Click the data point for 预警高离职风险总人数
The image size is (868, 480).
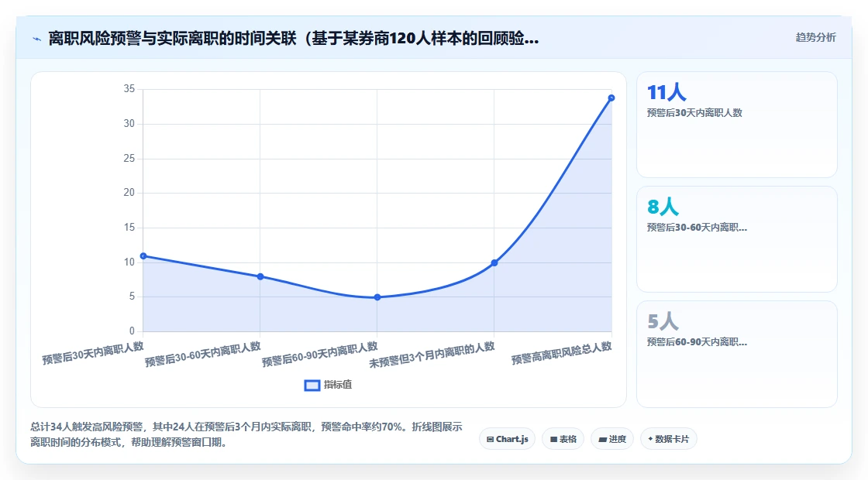coord(611,98)
